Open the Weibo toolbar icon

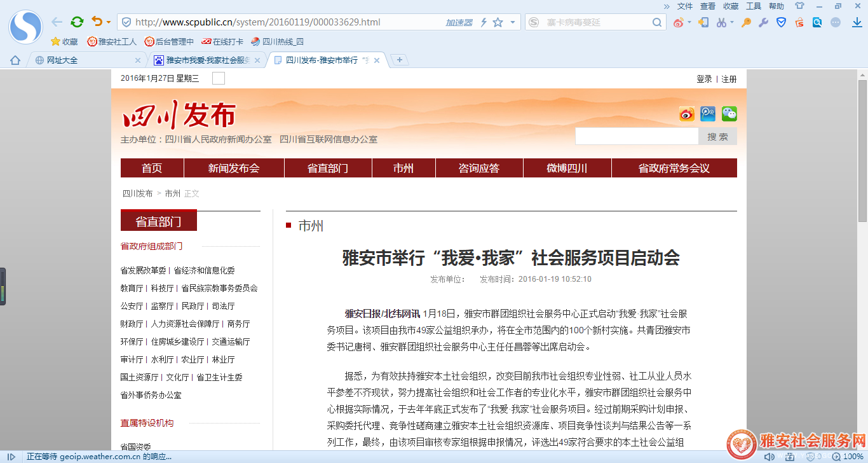[679, 22]
